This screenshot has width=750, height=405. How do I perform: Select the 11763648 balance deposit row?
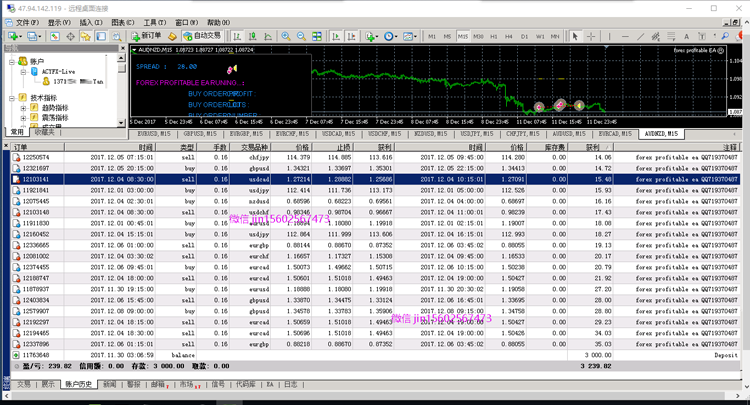coord(375,355)
